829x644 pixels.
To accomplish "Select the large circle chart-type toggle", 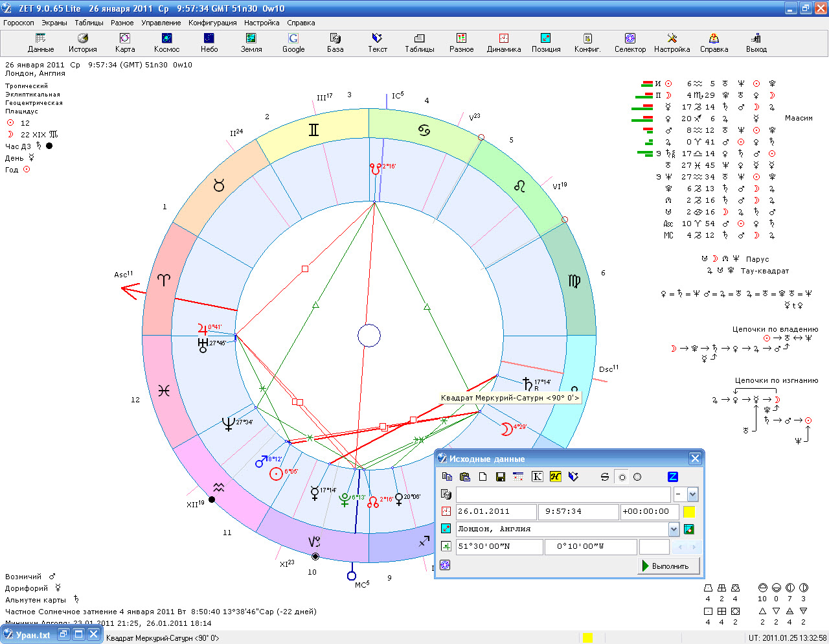I will click(x=637, y=477).
